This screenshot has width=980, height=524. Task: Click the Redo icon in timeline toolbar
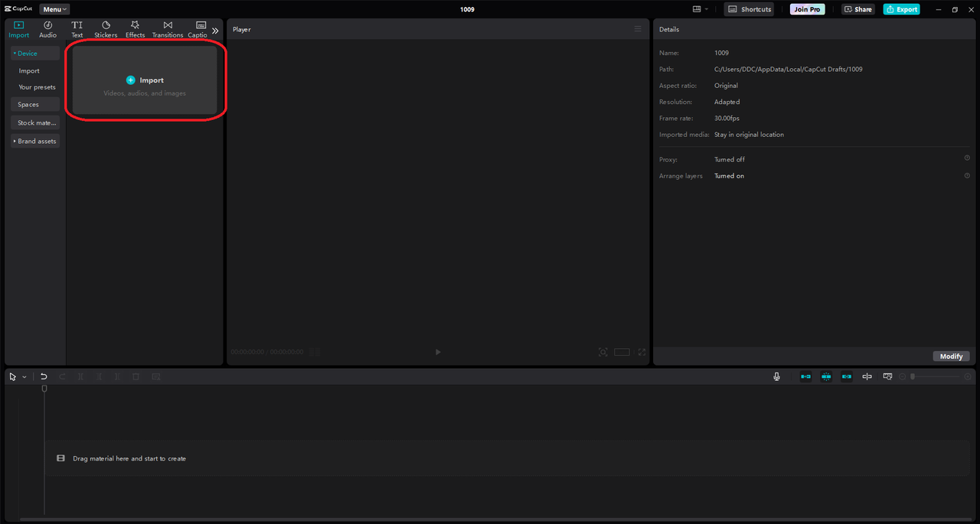(62, 376)
